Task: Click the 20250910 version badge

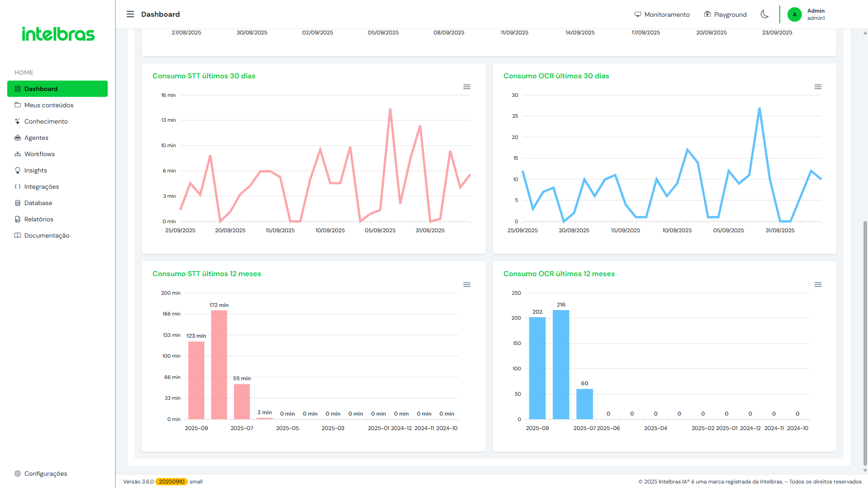Action: tap(172, 482)
